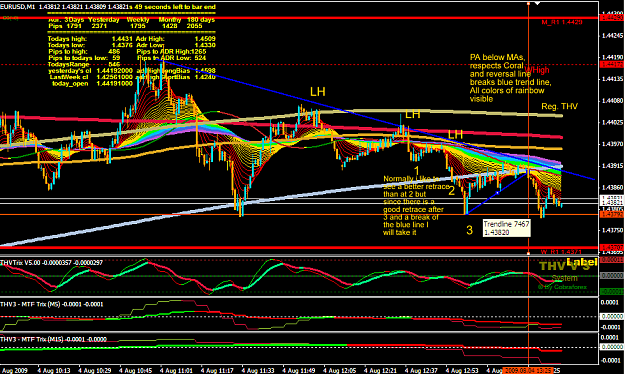The width and height of the screenshot is (625, 374).
Task: Click the 'Yesterday' column header with 2371 pips
Action: (104, 20)
